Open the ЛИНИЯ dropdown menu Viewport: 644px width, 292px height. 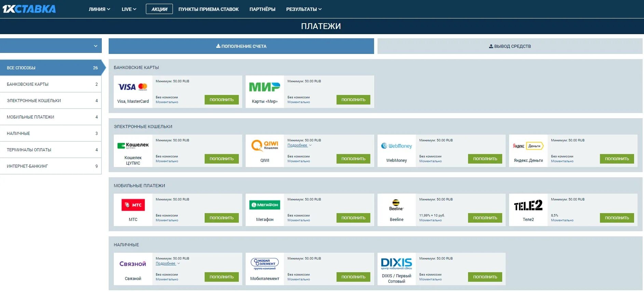pos(99,9)
